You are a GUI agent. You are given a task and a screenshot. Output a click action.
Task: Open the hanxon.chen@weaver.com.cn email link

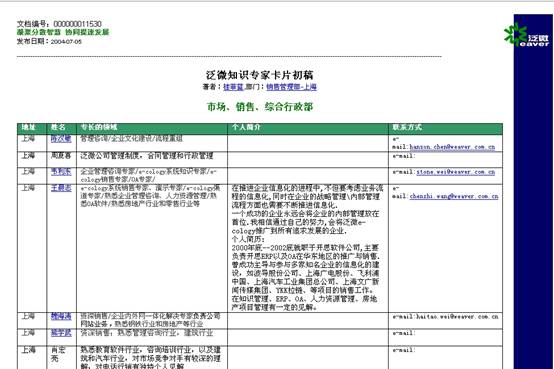coord(452,147)
